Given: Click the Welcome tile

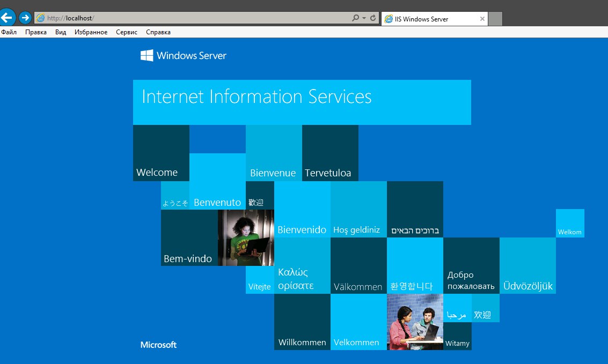Looking at the screenshot, I should tap(162, 153).
